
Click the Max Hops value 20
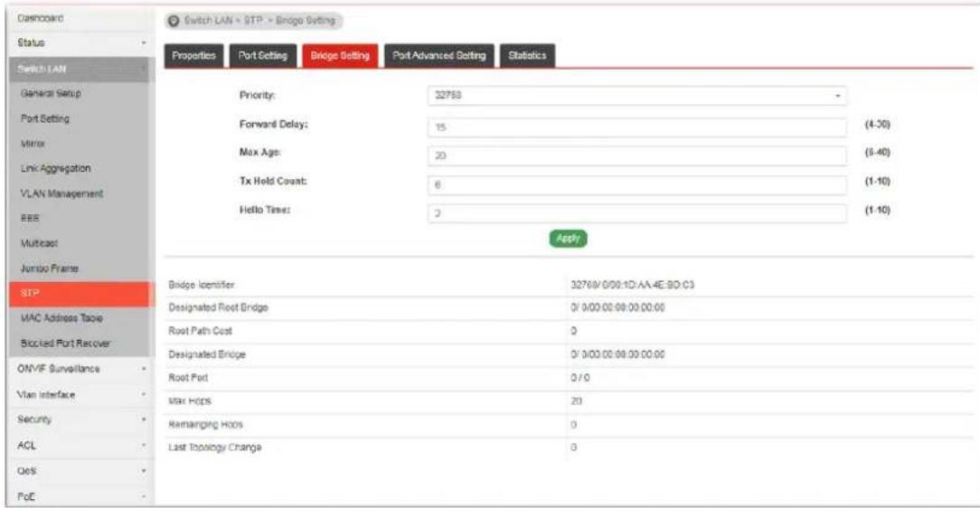coord(576,401)
